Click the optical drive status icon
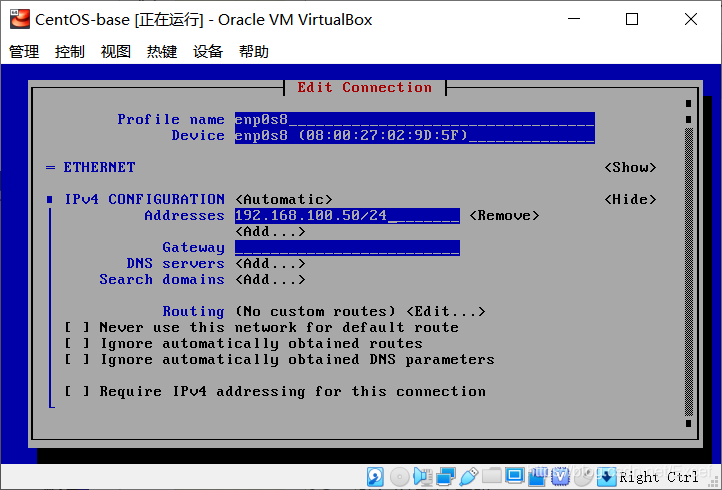 pyautogui.click(x=399, y=477)
